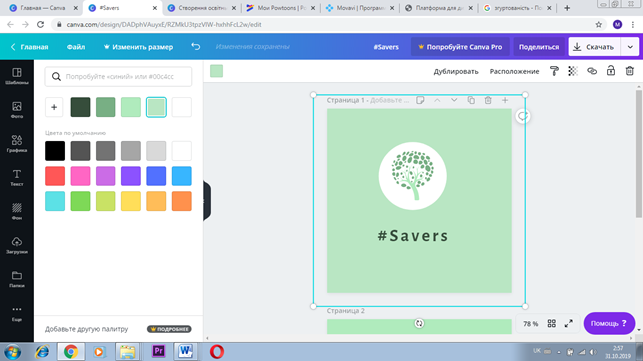Screen dimensions: 643x361
Task: Expand the Скачать dropdown arrow
Action: [x=630, y=47]
